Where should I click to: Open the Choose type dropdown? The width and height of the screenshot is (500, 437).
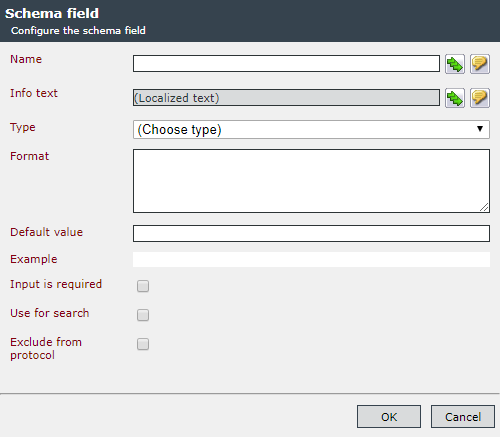[311, 129]
